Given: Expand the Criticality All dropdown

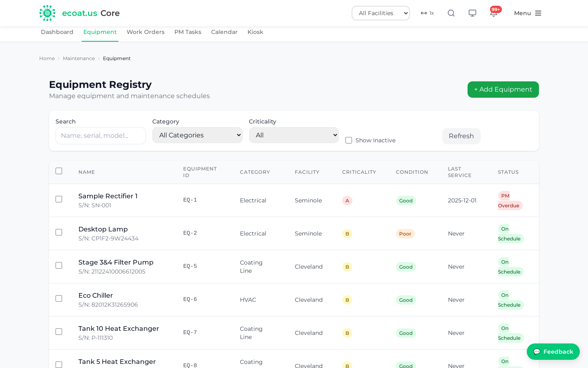Looking at the screenshot, I should click(294, 135).
